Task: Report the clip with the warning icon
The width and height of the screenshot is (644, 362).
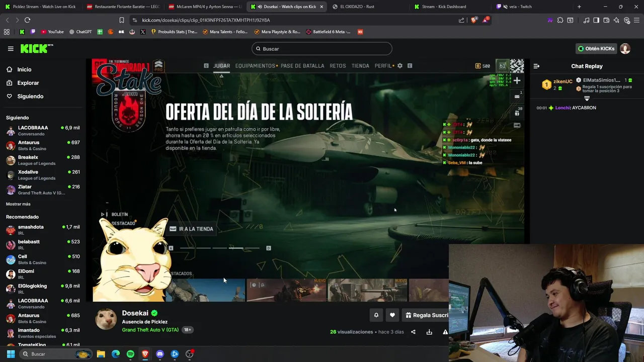Action: pyautogui.click(x=445, y=332)
